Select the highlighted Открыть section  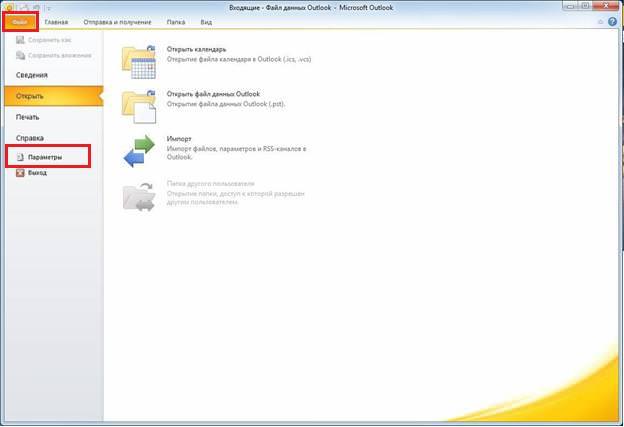[x=54, y=96]
